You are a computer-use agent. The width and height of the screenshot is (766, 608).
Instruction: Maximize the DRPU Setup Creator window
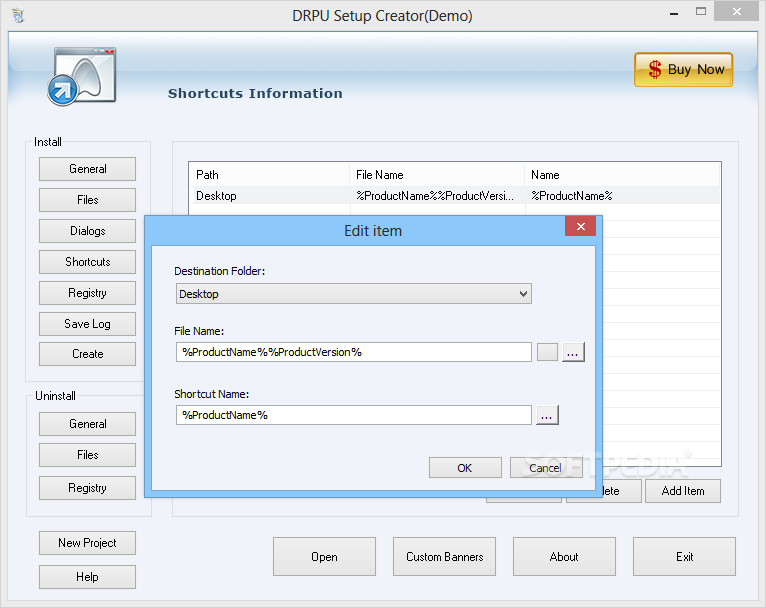tap(701, 12)
